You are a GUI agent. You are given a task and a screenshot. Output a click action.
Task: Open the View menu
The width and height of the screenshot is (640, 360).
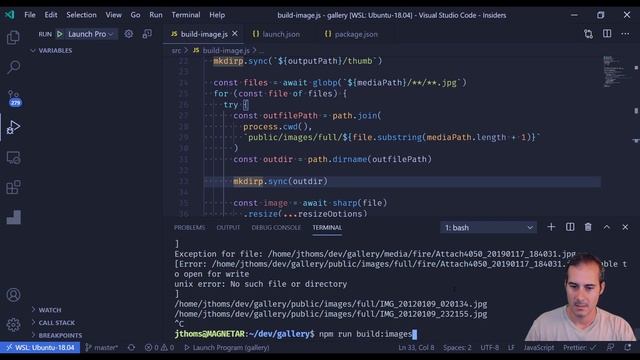[113, 15]
